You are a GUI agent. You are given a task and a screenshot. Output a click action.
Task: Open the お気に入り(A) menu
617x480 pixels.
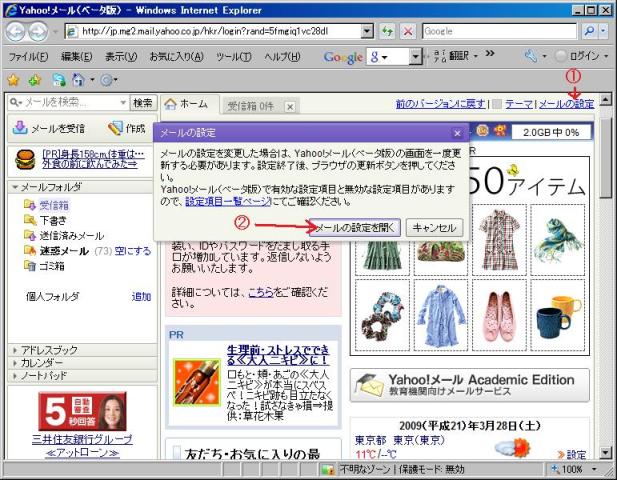(176, 57)
